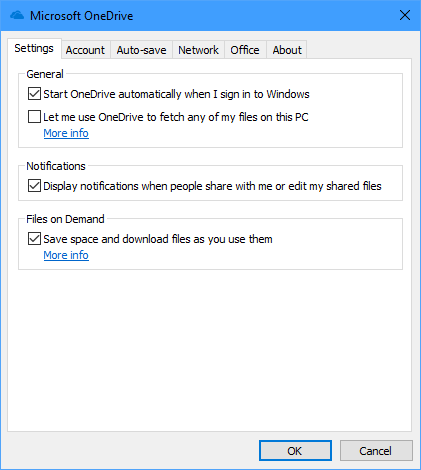The width and height of the screenshot is (421, 470).
Task: Click the Microsoft OneDrive title bar text
Action: click(x=82, y=16)
